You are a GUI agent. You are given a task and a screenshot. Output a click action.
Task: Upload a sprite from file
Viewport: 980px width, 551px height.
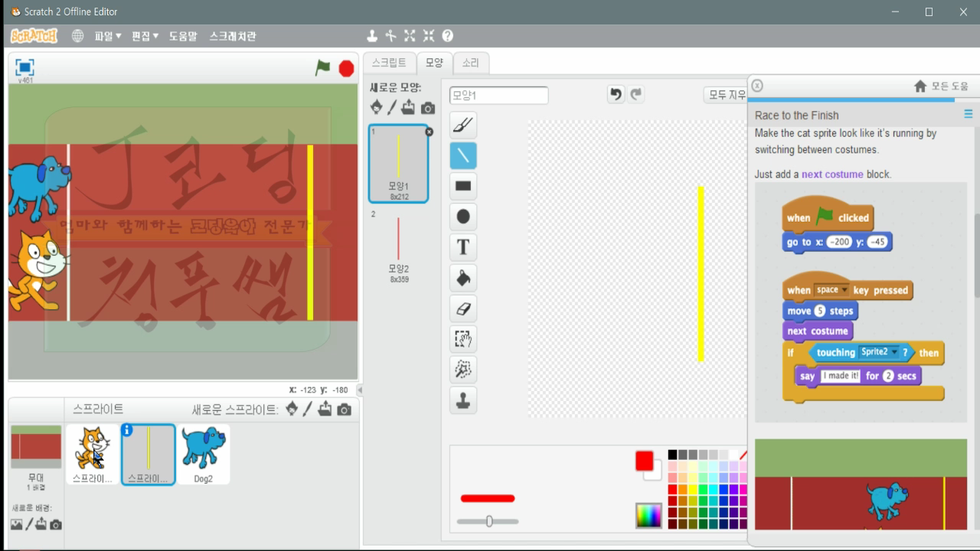point(325,409)
